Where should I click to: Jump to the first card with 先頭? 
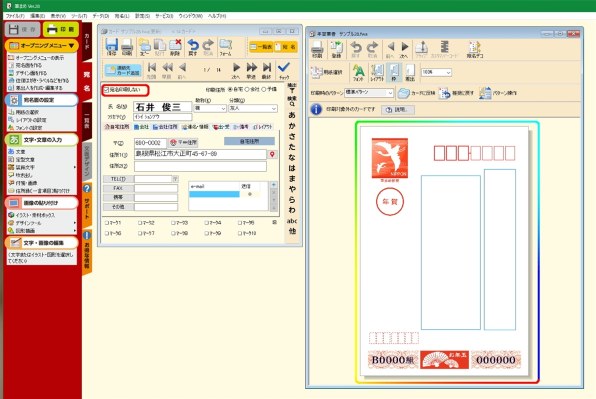coord(152,70)
